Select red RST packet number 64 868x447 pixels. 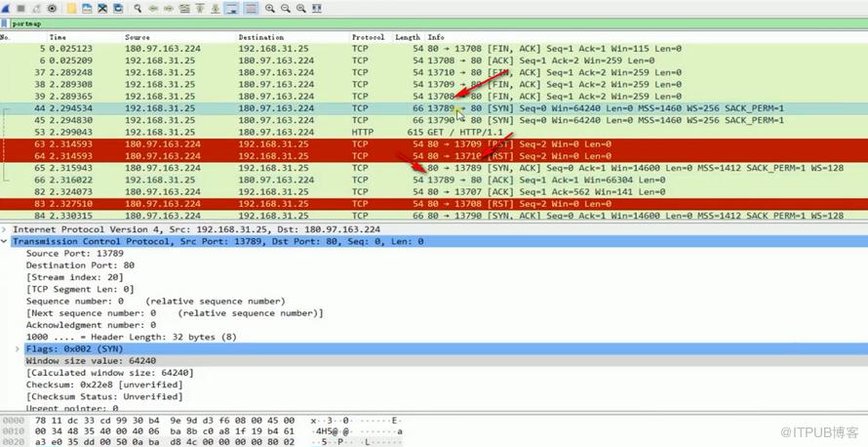434,155
